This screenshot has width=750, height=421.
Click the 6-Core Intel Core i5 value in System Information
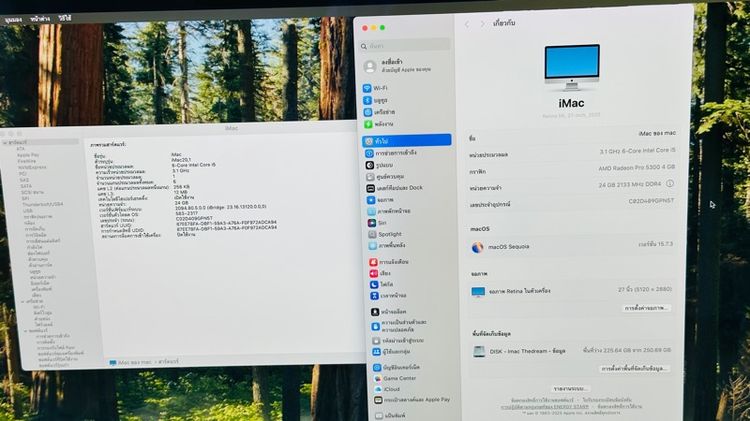[x=194, y=165]
